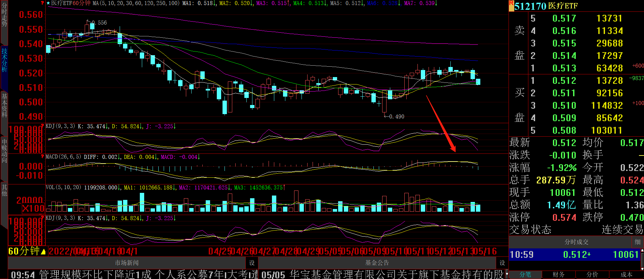This screenshot has height=279, width=644.
Task: Click the 交易状态 连续交易 status row
Action: coord(576,230)
